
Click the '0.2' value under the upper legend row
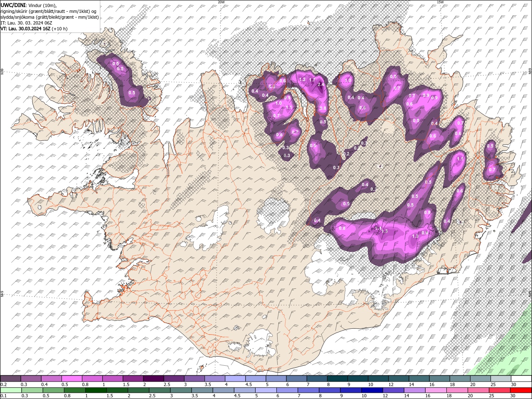pos(2,384)
